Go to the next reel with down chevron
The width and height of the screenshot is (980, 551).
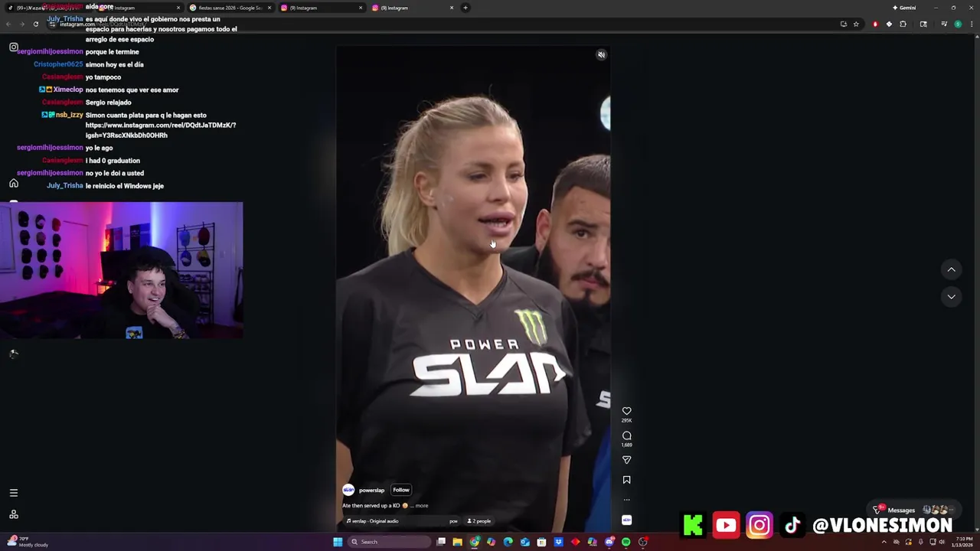click(951, 296)
